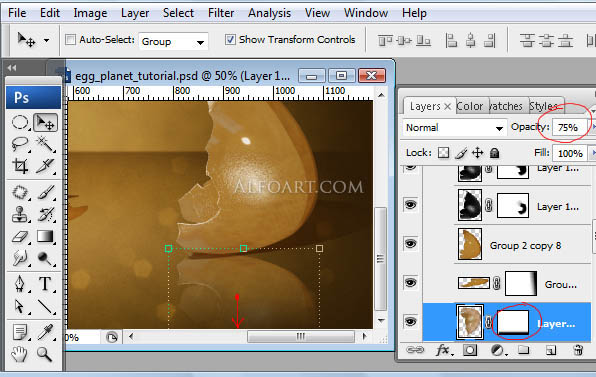
Task: Open the Group auto-select dropdown
Action: (x=173, y=41)
